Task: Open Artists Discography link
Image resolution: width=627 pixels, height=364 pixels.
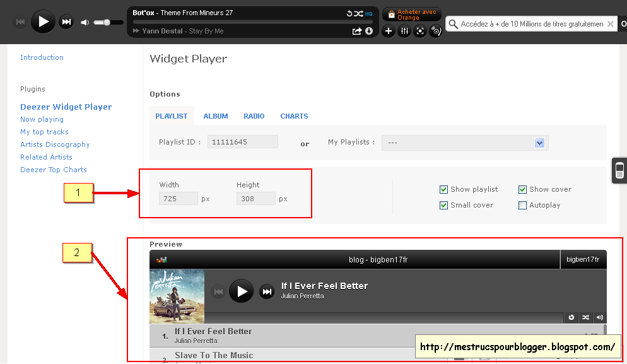Action: click(55, 144)
